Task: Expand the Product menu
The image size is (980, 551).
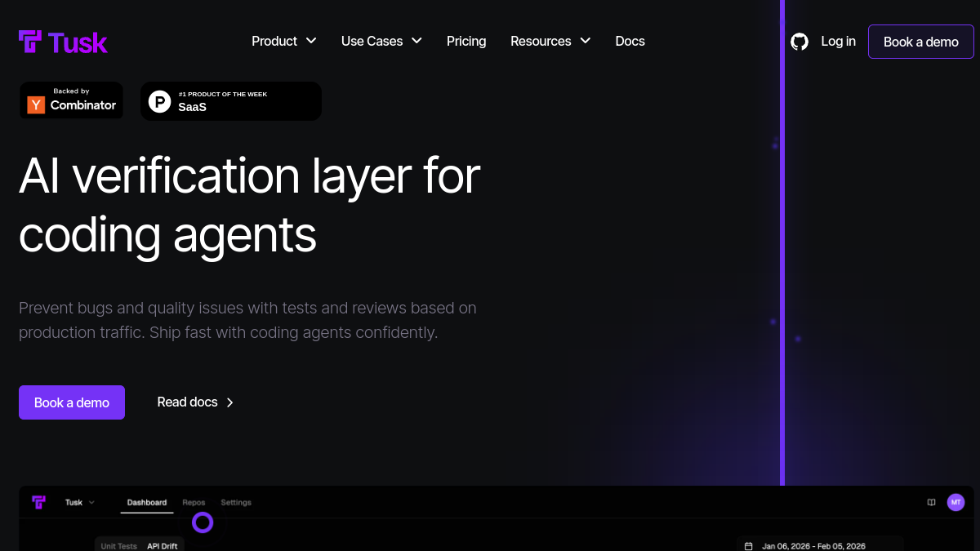Action: [x=284, y=41]
